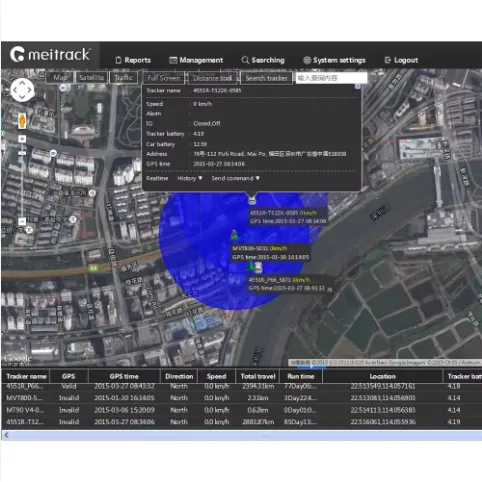Screen dimensions: 482x482
Task: Click the Full Screen button
Action: (x=164, y=78)
